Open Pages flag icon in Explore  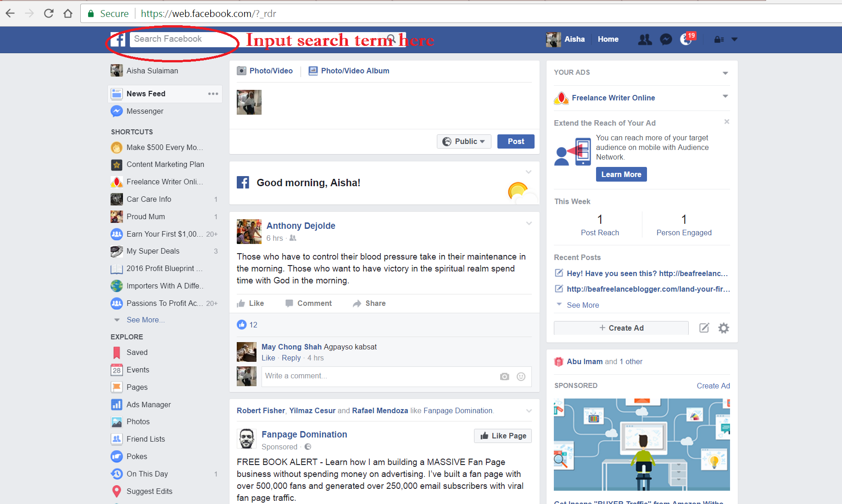[117, 387]
